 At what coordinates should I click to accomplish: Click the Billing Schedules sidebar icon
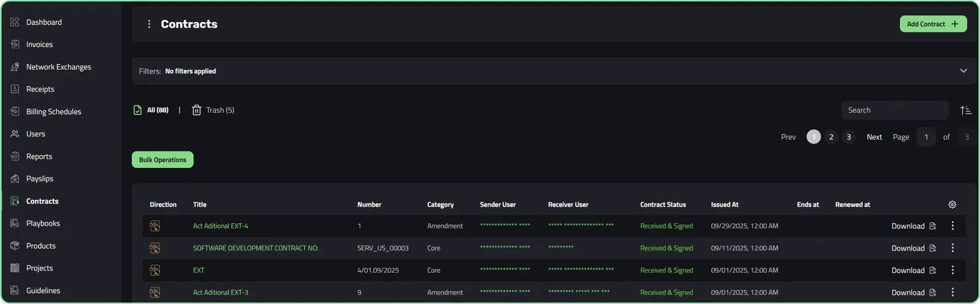click(x=15, y=112)
